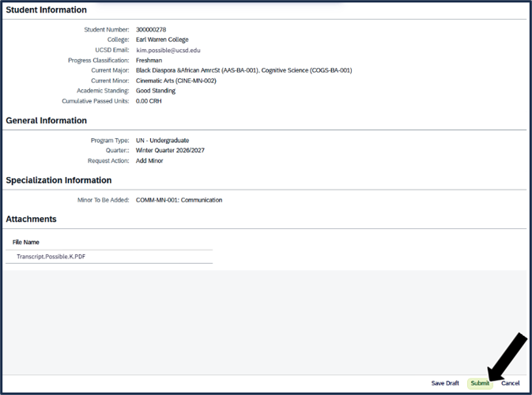Click the Freshman classification value
Screen dimensions: 532x395
(149, 60)
